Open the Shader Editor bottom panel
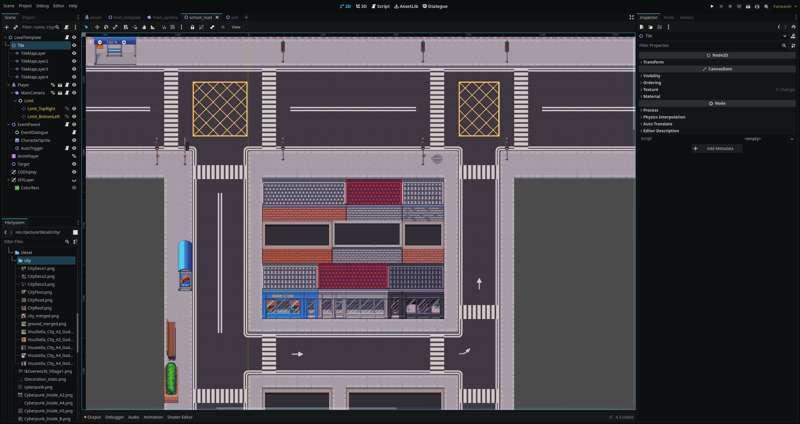This screenshot has height=424, width=800. pos(180,417)
